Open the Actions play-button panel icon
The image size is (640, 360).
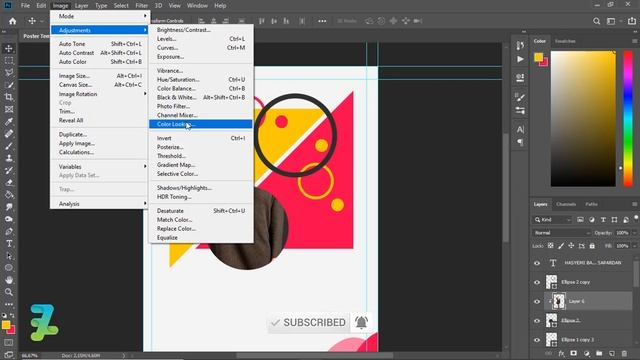[520, 59]
